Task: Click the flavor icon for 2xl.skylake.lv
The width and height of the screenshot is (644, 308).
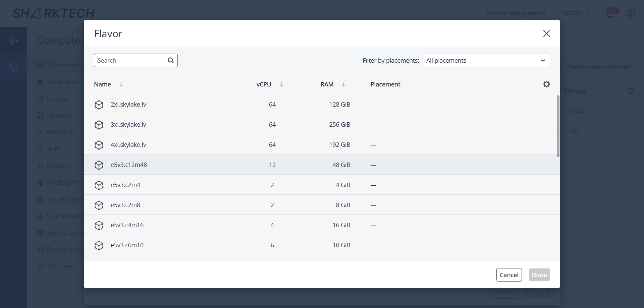Action: (x=99, y=105)
